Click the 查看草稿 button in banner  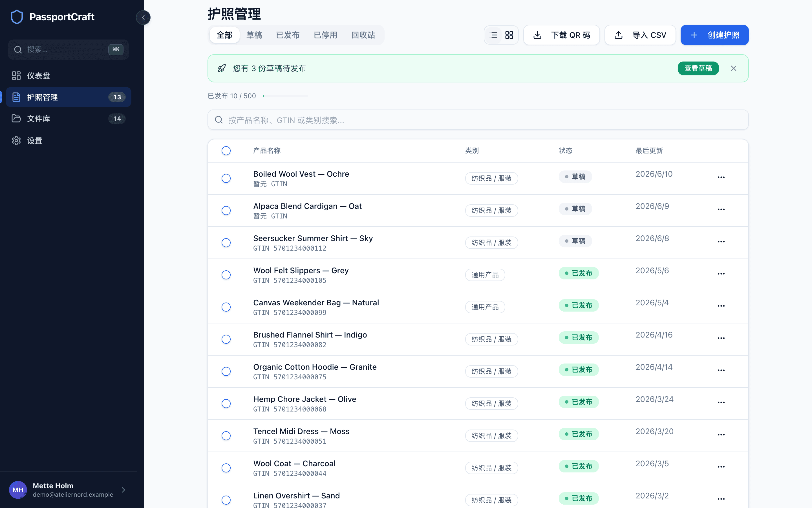pyautogui.click(x=698, y=68)
